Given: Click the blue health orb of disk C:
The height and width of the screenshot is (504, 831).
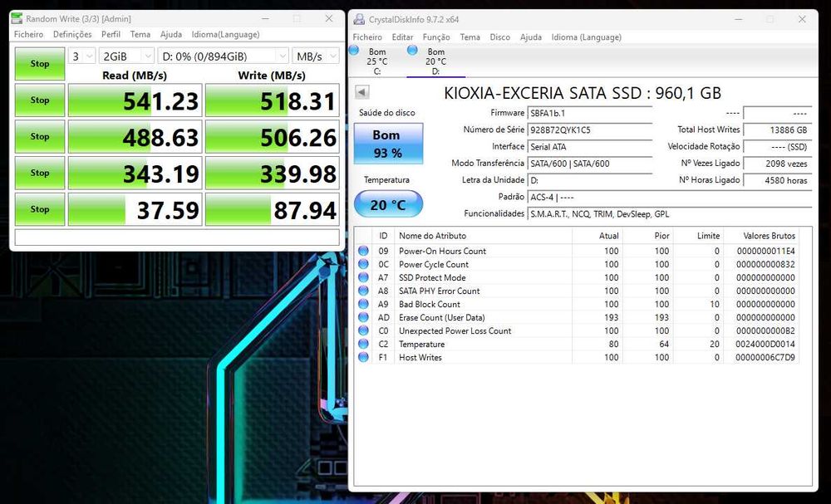Looking at the screenshot, I should point(354,51).
